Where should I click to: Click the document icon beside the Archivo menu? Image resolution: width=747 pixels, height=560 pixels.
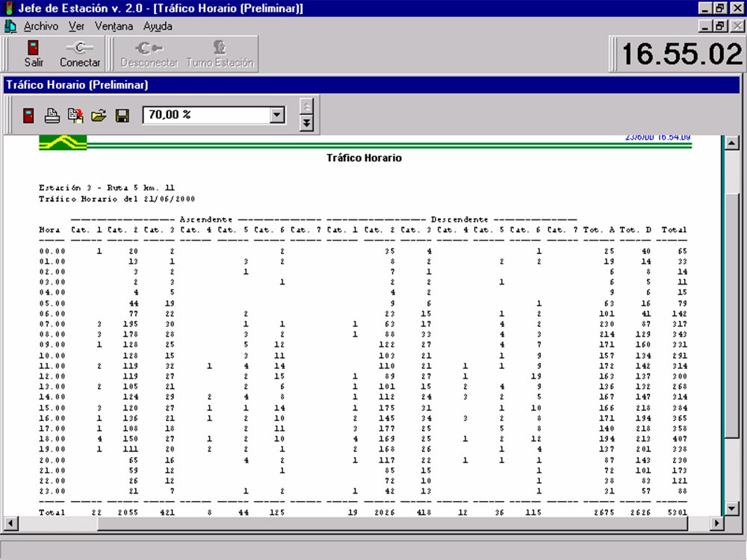(10, 26)
